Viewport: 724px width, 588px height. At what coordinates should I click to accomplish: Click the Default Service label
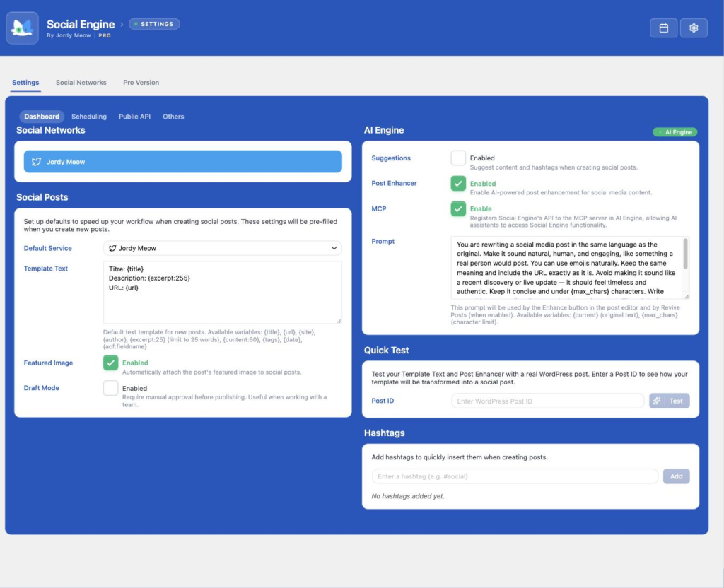click(x=47, y=248)
